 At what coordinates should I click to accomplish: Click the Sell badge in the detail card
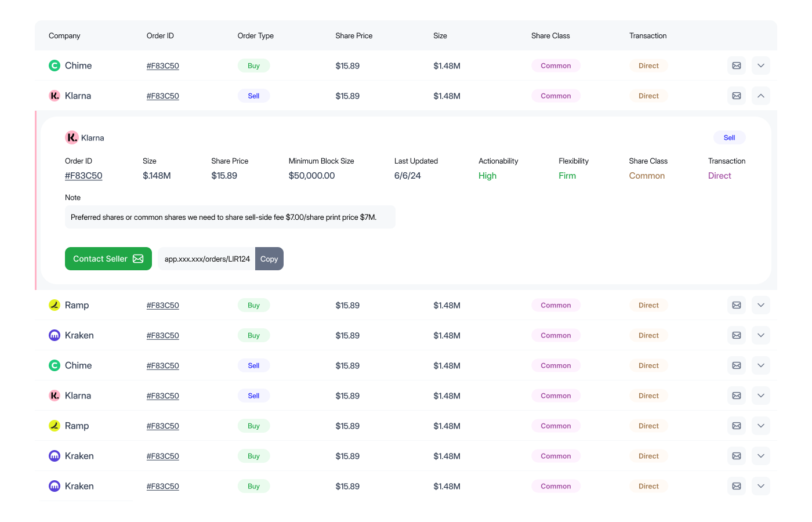730,137
